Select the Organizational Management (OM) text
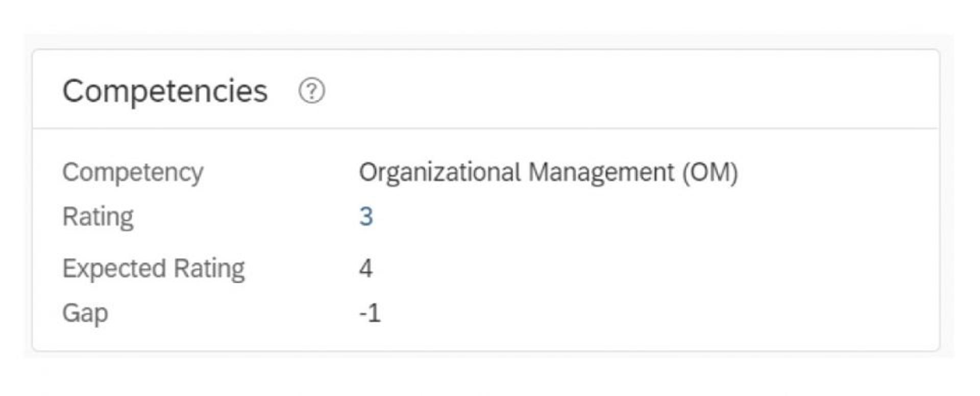This screenshot has width=980, height=396. tap(548, 172)
